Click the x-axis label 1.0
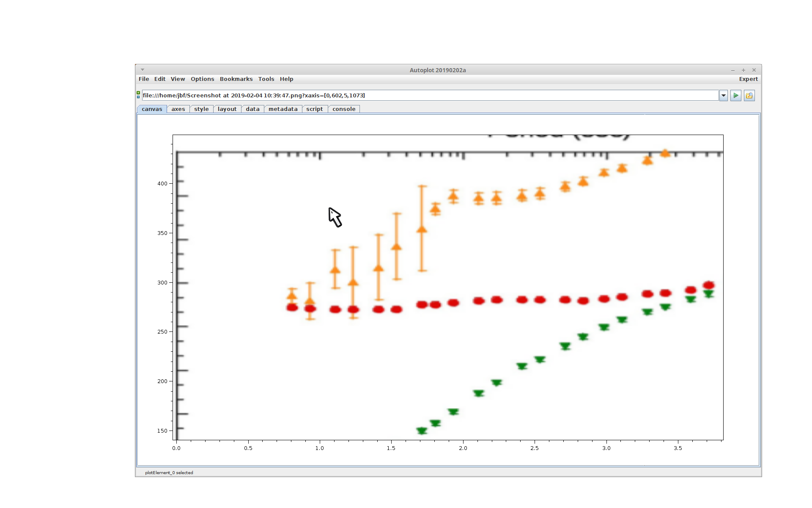 pos(320,448)
